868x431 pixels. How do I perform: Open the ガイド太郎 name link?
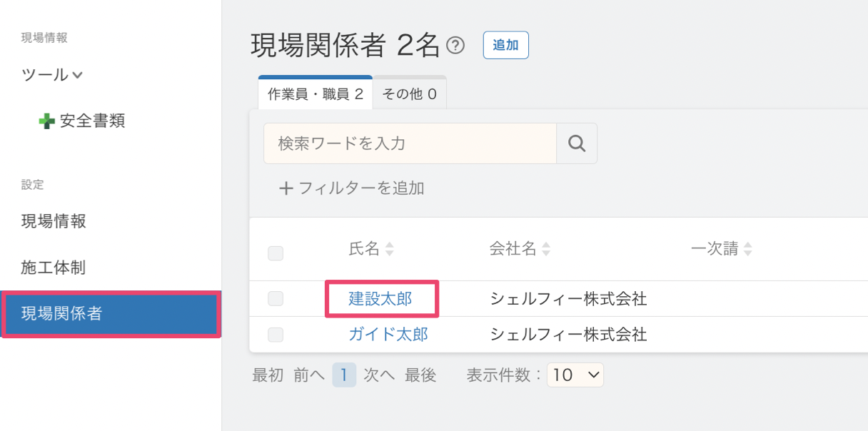pyautogui.click(x=388, y=334)
